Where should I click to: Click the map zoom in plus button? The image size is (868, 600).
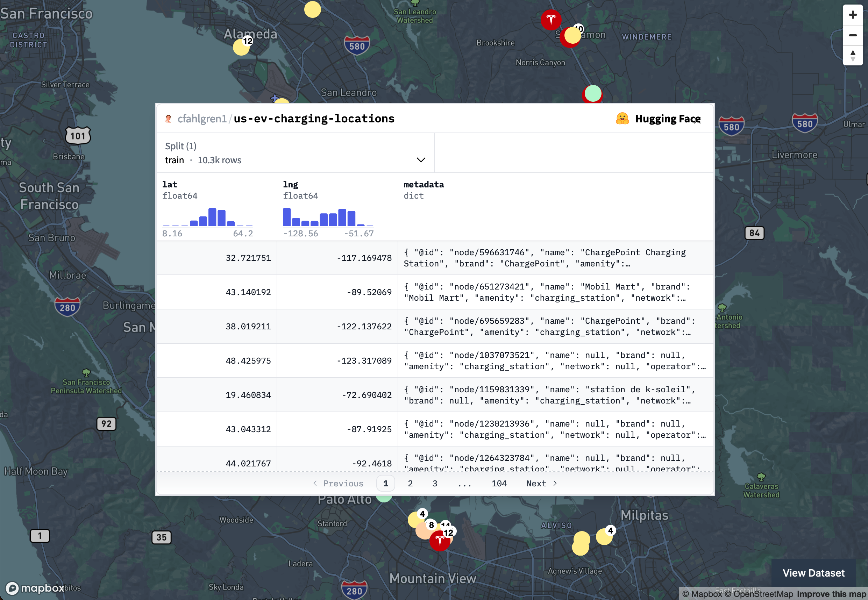(x=852, y=15)
